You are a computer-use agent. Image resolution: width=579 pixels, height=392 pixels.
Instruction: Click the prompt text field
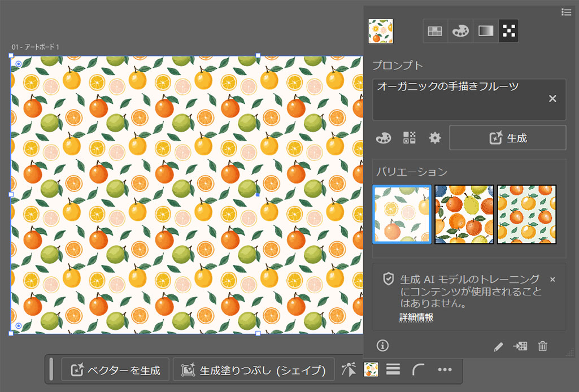[x=458, y=99]
